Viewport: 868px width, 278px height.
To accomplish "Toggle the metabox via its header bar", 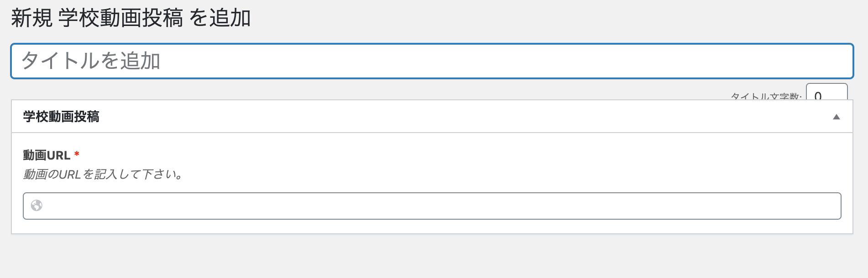I will click(432, 117).
